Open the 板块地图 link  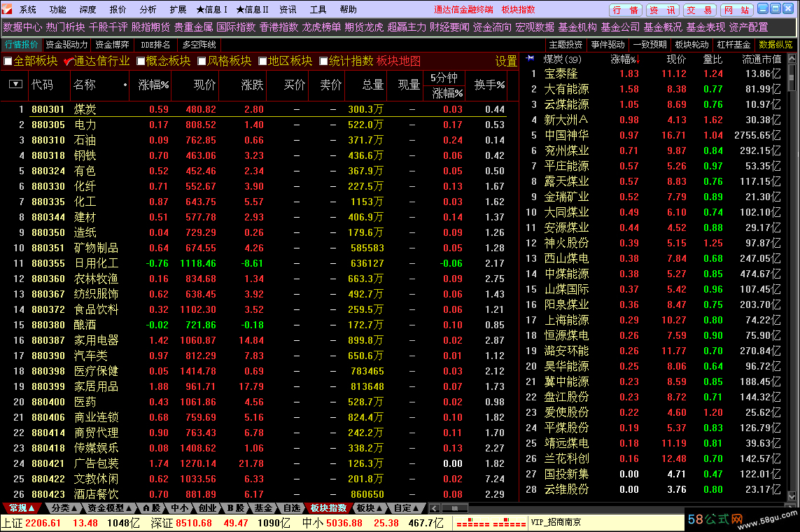click(398, 61)
